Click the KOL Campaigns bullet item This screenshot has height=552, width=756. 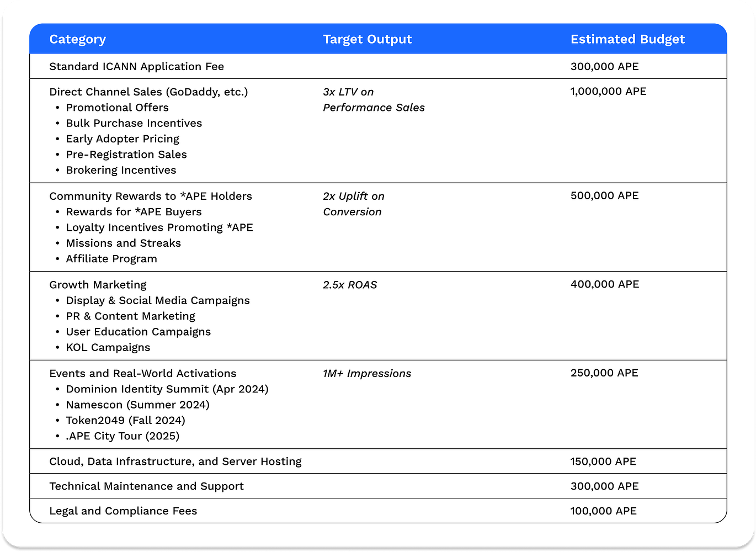pos(108,347)
